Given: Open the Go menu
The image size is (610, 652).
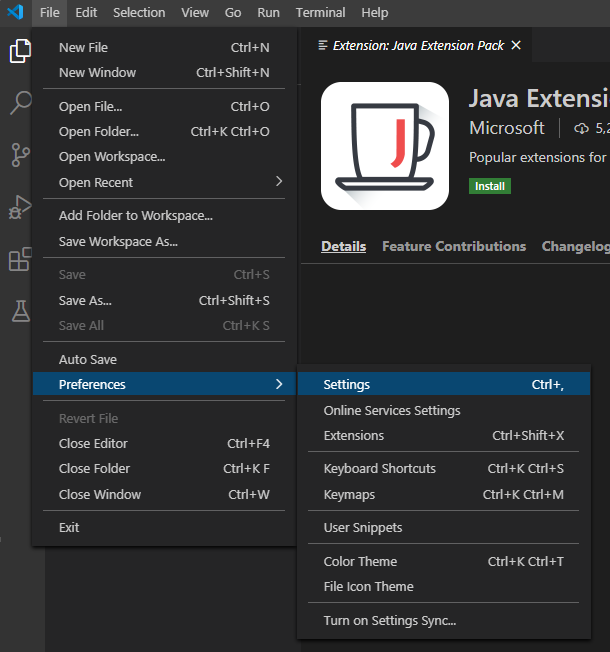Looking at the screenshot, I should [233, 12].
